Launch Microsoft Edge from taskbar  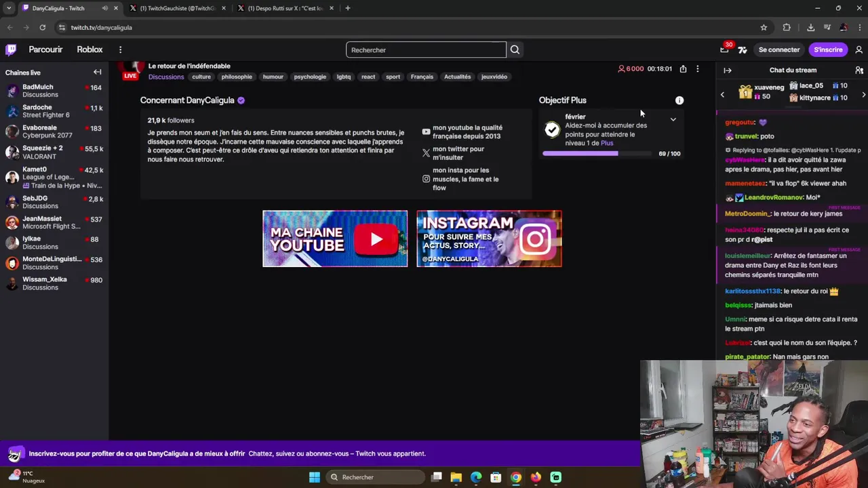coord(476,477)
